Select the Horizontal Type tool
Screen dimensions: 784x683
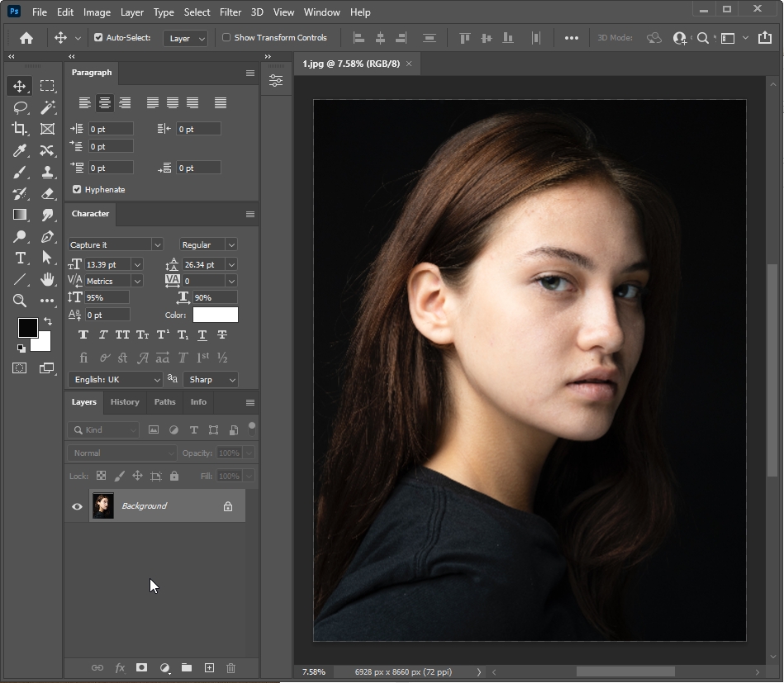tap(20, 258)
